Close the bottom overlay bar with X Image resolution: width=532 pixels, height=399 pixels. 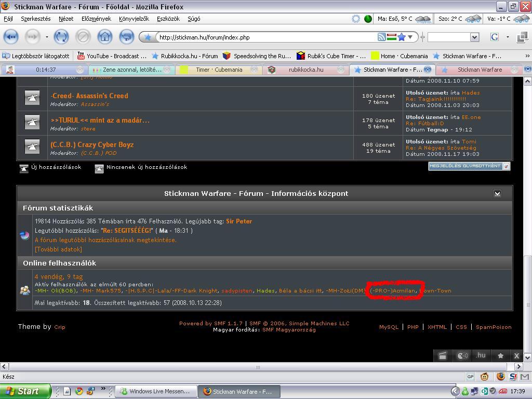pos(516,356)
